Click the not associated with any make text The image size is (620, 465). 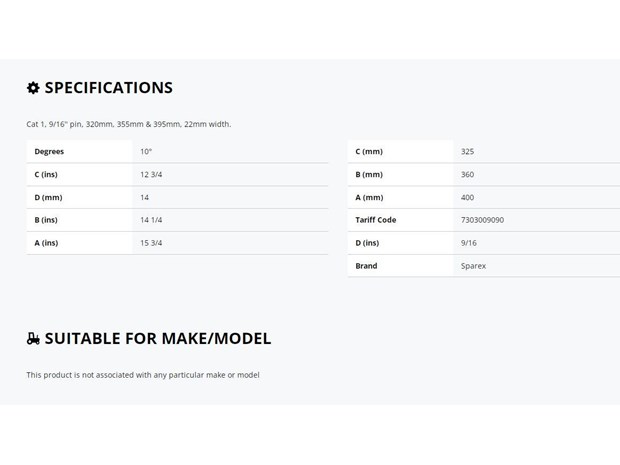(142, 375)
